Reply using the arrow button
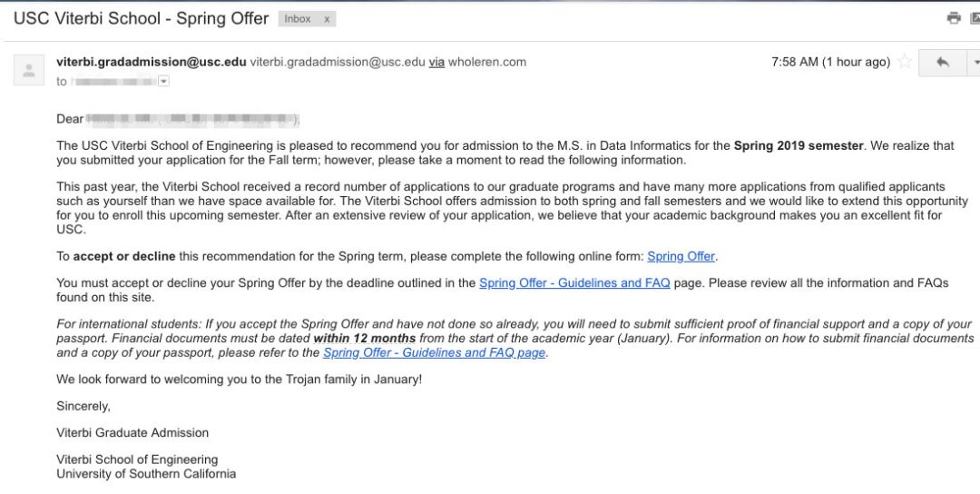Screen dimensions: 980x494 943,63
